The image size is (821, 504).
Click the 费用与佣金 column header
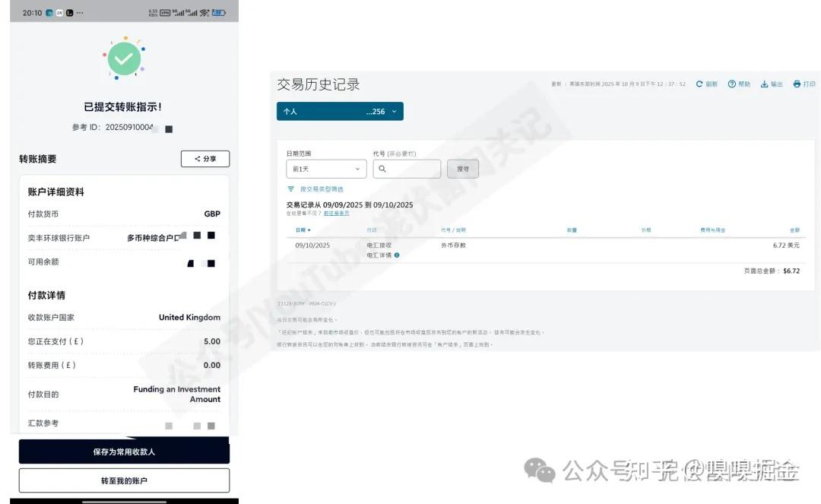pos(712,230)
